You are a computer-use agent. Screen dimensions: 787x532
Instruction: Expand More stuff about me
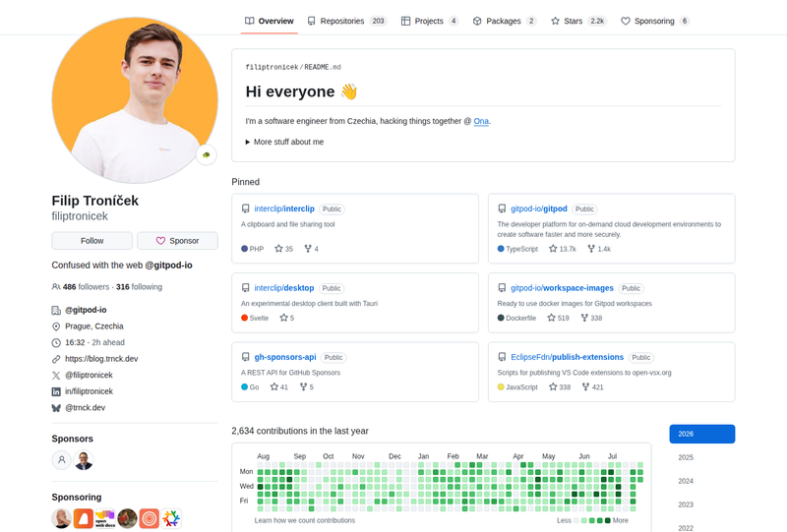click(284, 142)
